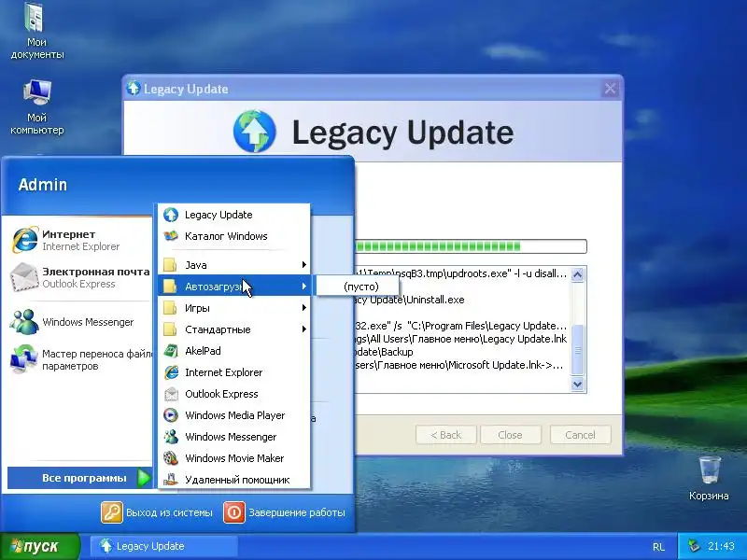Open Каталог Windows menu entry
747x560 pixels.
[x=234, y=236]
